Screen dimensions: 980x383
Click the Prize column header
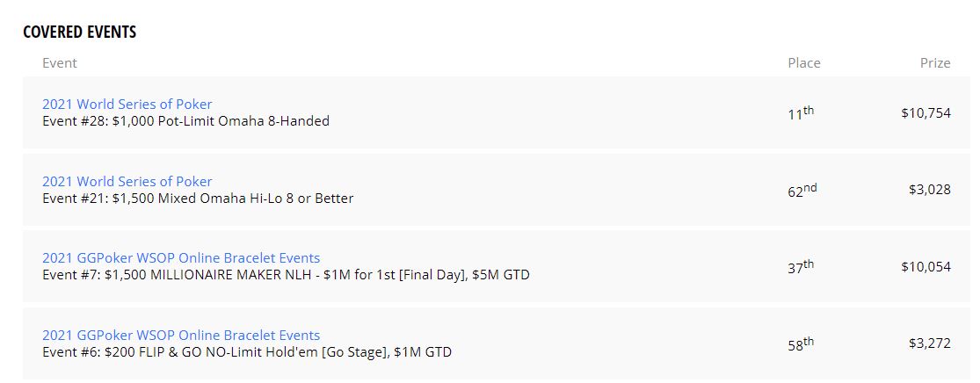point(935,63)
